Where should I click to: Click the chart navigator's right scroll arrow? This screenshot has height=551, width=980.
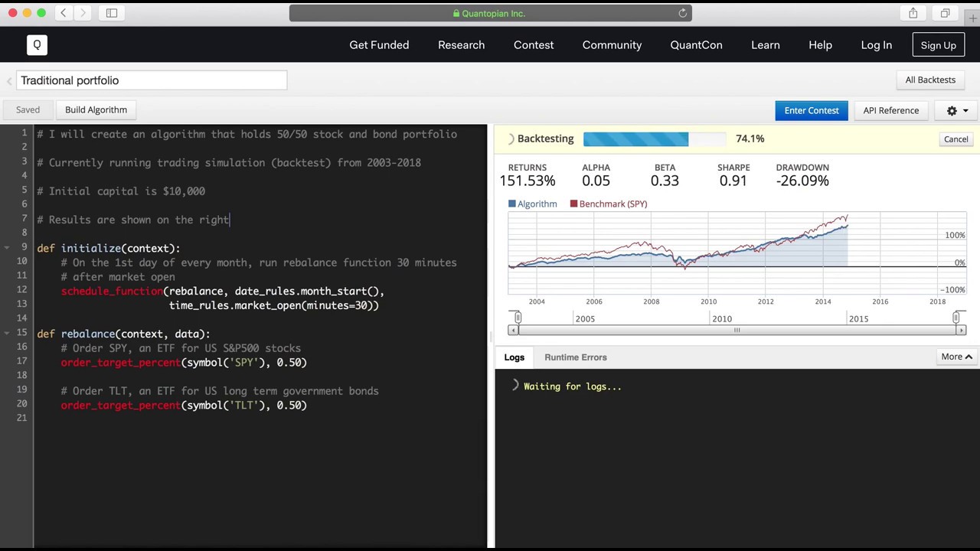click(x=961, y=330)
